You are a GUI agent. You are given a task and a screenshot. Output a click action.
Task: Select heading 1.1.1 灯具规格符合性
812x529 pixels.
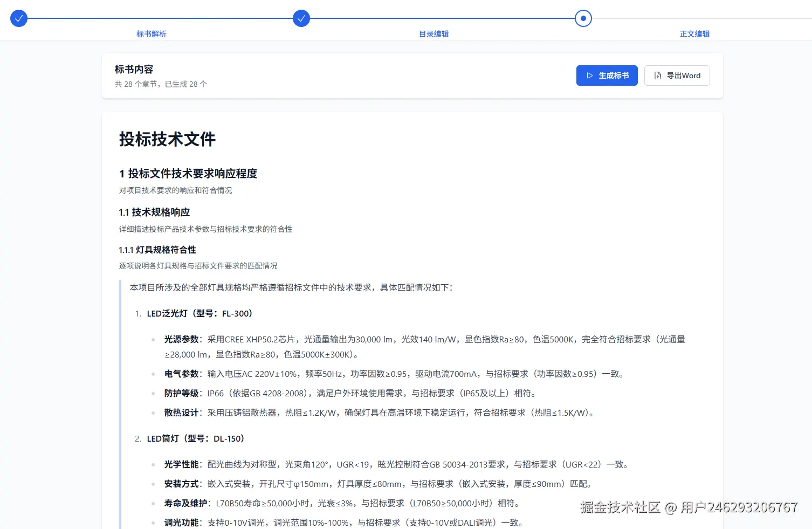tap(157, 250)
